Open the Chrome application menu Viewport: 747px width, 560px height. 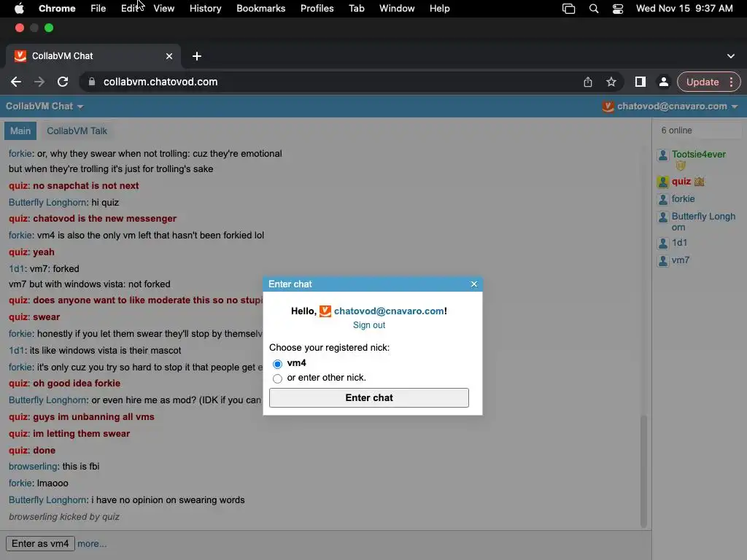pos(57,9)
